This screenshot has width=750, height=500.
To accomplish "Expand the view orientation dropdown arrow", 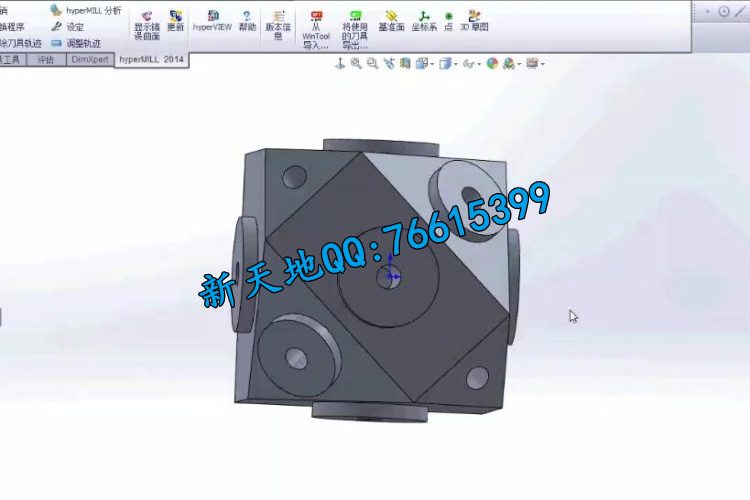I will (x=431, y=63).
